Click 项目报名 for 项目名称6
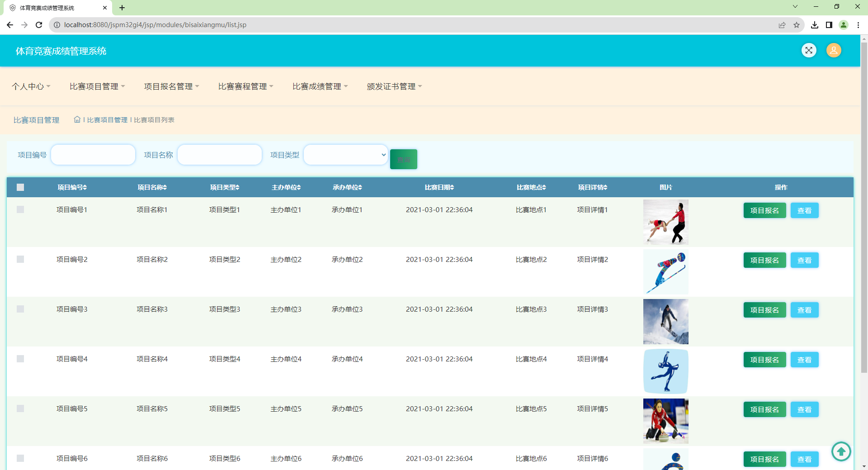 point(764,459)
